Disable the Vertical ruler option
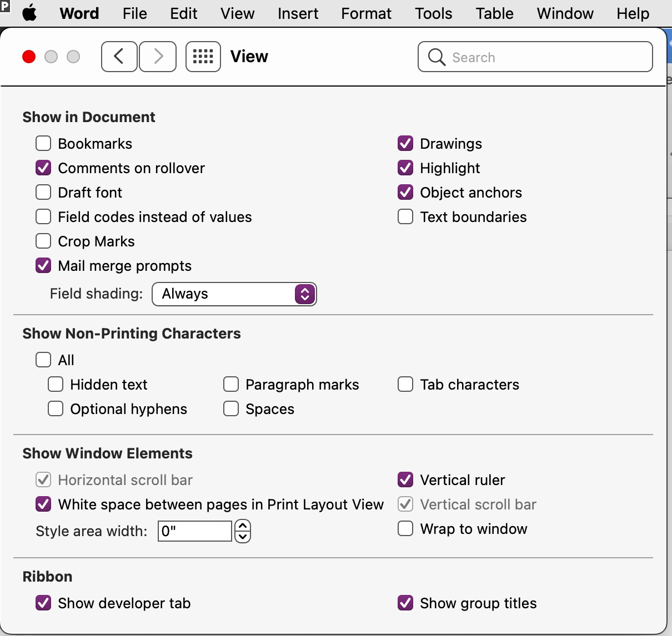Screen dimensions: 672x636 tap(405, 480)
